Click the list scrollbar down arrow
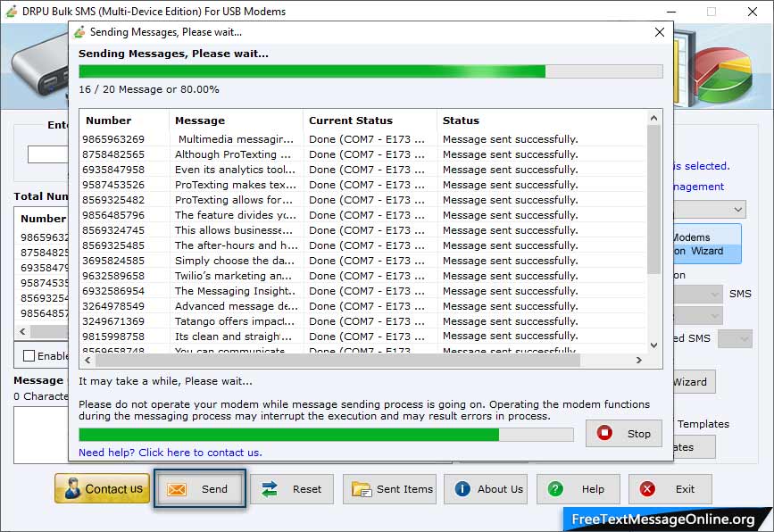This screenshot has width=774, height=532. pos(653,345)
